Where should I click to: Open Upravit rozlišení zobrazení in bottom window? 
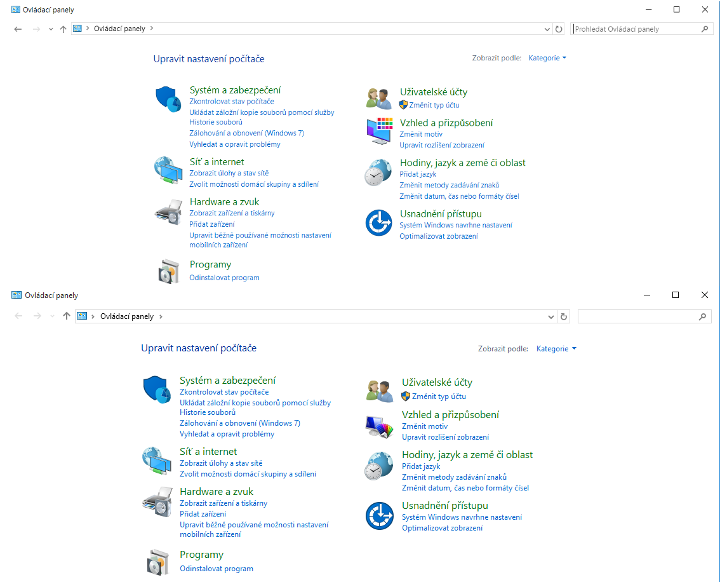(x=445, y=437)
